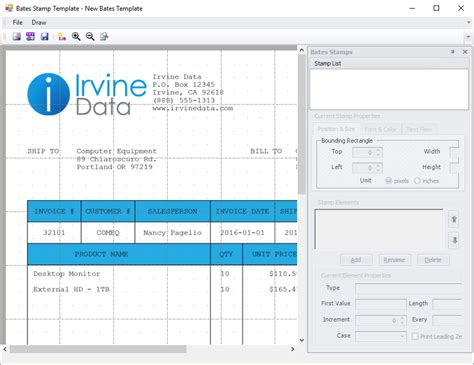The image size is (474, 365).
Task: Click the 'www.irvinedata.com' text
Action: click(x=193, y=108)
